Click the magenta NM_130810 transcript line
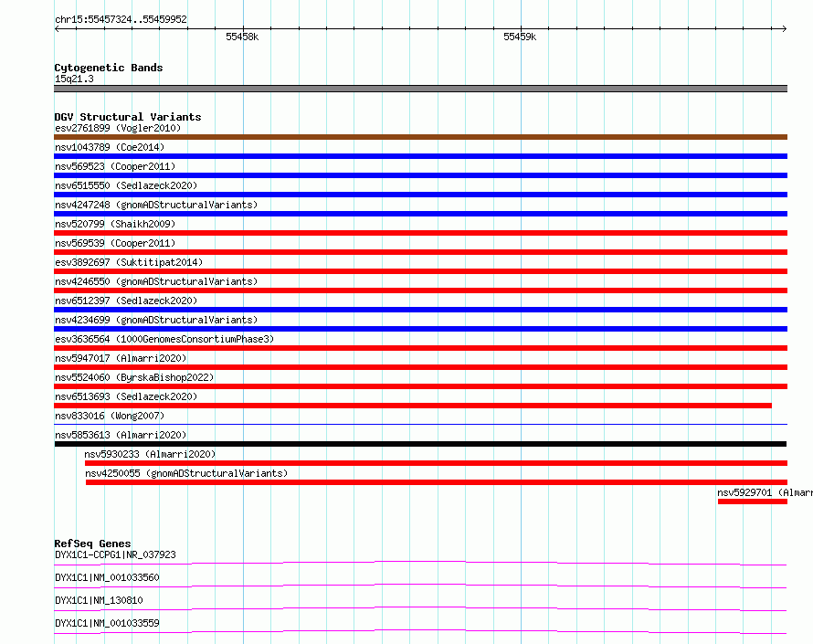This screenshot has height=644, width=813. coord(420,608)
